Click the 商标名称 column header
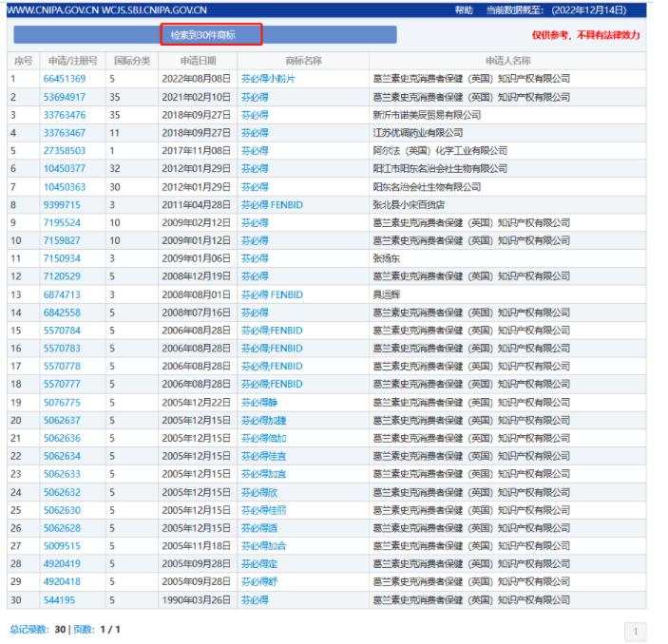The height and width of the screenshot is (644, 668). pyautogui.click(x=303, y=61)
